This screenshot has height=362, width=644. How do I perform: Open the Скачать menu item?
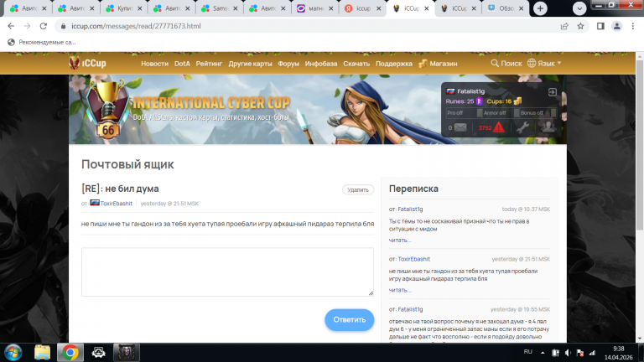click(x=356, y=64)
